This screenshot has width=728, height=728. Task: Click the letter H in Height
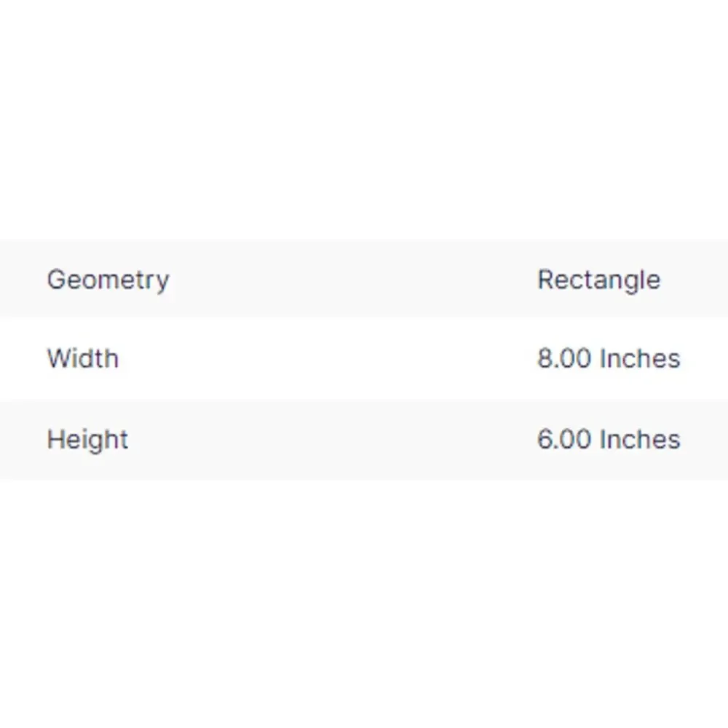pyautogui.click(x=55, y=439)
